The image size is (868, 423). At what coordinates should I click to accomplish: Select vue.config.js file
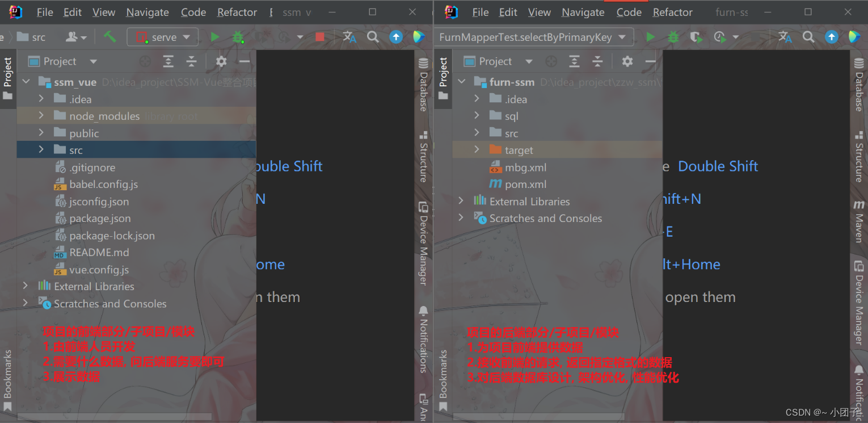coord(99,269)
